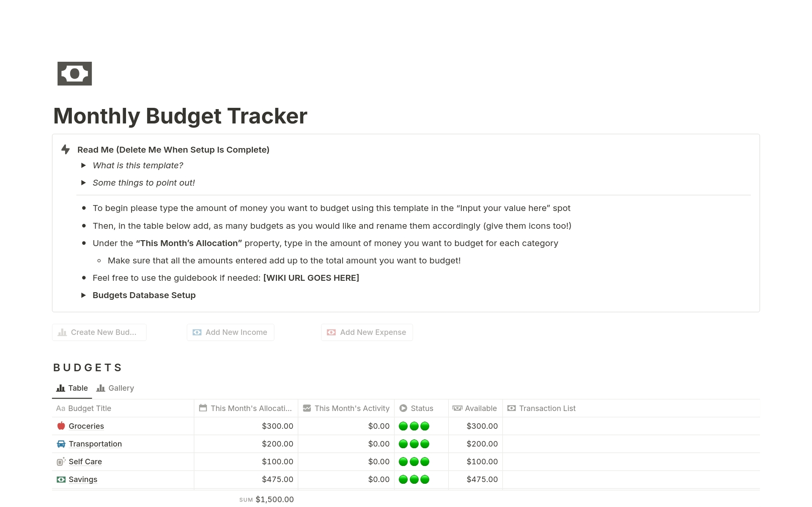Click the money bill page icon
This screenshot has width=812, height=507.
(x=74, y=74)
